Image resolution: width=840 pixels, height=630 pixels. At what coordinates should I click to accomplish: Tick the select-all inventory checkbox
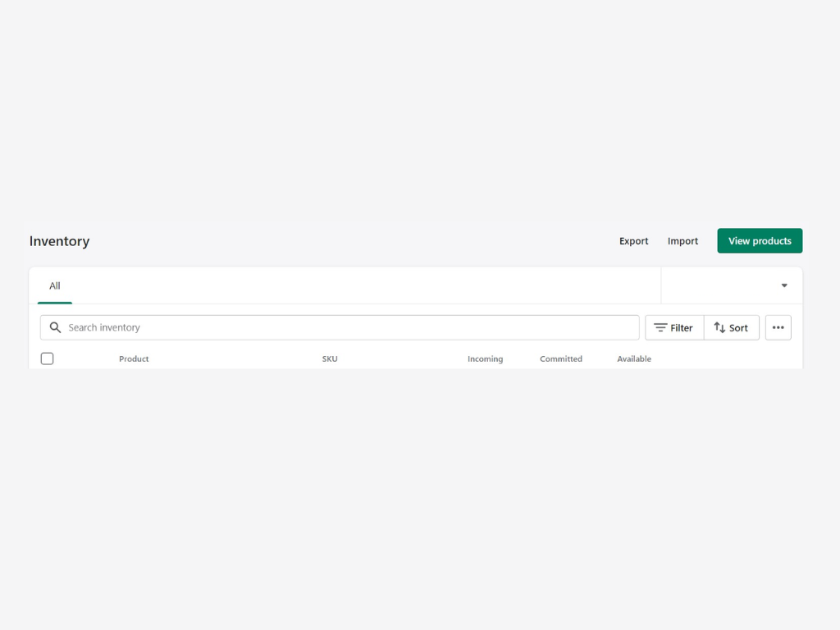(x=47, y=358)
